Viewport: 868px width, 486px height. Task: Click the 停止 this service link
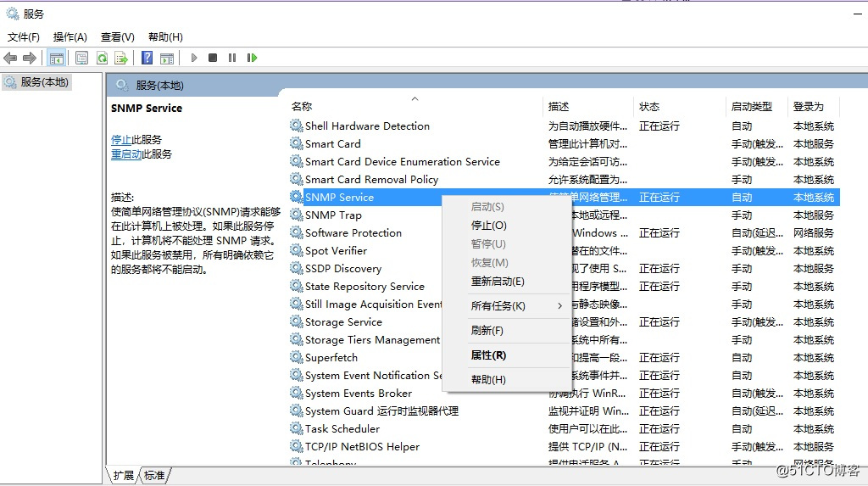click(121, 140)
